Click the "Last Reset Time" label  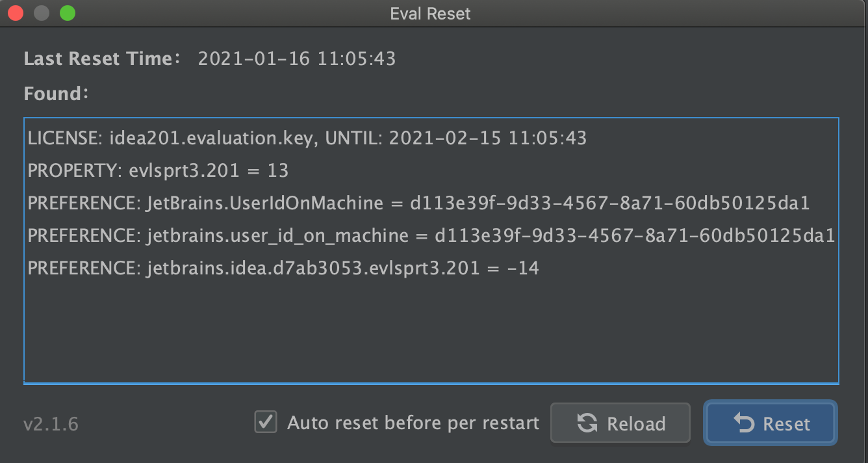(98, 59)
